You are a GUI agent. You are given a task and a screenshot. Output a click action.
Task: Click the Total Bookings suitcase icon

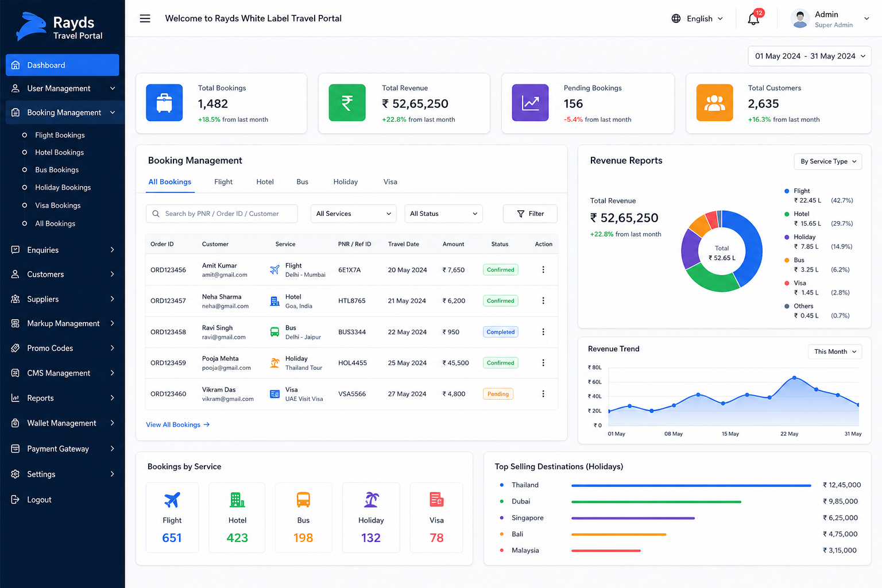tap(164, 103)
